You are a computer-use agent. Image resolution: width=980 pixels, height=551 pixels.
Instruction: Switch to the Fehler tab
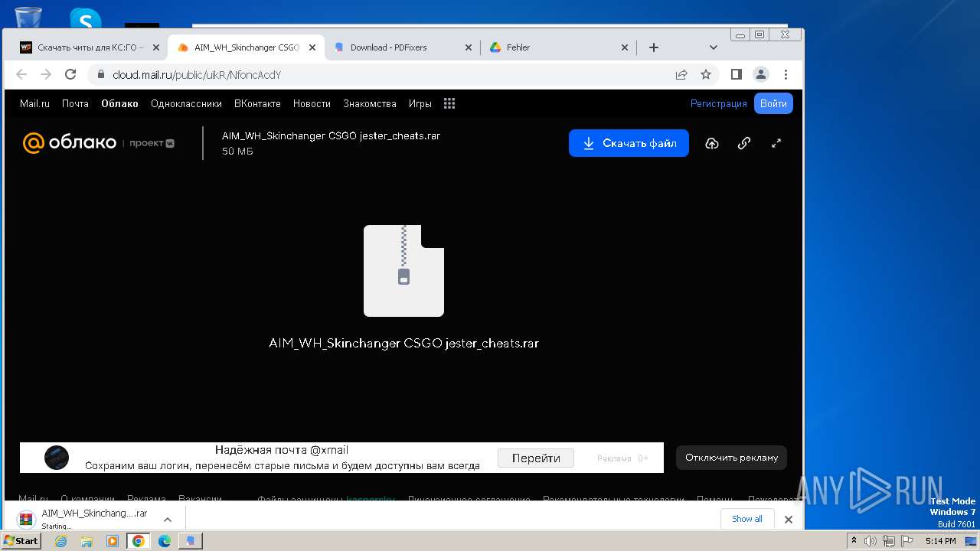point(558,47)
